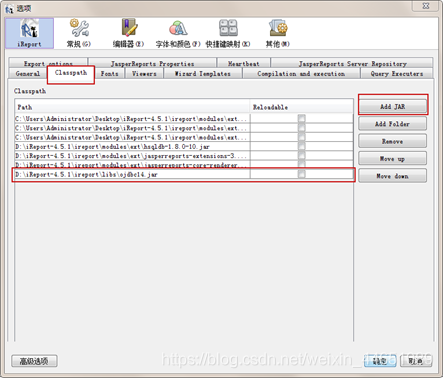Open the Compilation and execution tab
443x378 pixels.
[301, 73]
